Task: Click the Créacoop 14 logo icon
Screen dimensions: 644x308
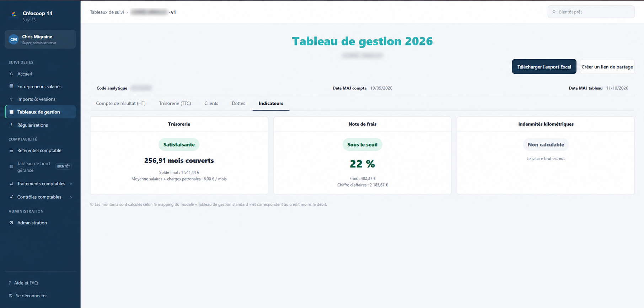Action: pos(14,15)
